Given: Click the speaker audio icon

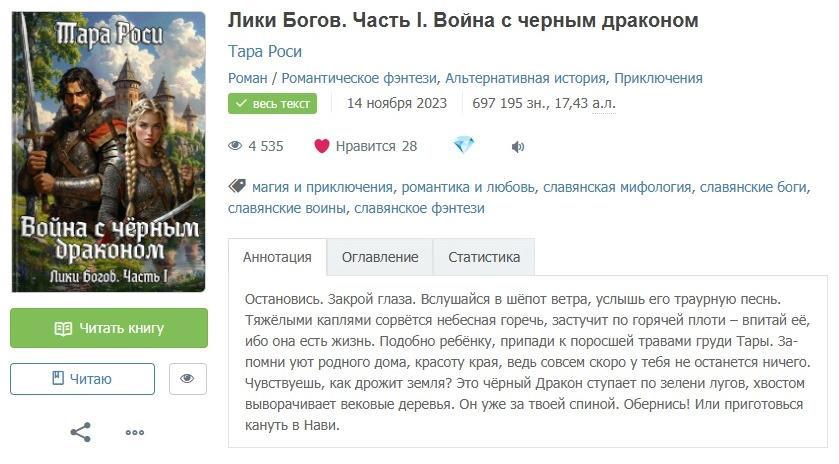Looking at the screenshot, I should [x=518, y=146].
